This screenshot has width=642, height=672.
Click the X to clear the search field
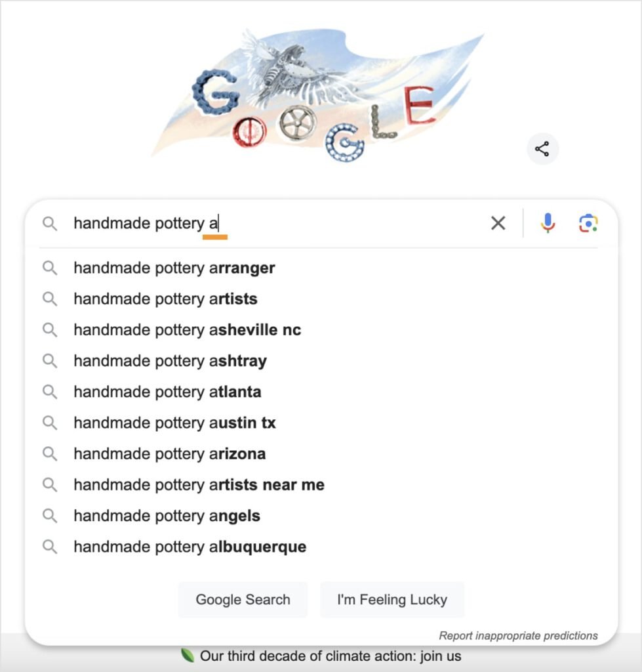click(x=497, y=223)
